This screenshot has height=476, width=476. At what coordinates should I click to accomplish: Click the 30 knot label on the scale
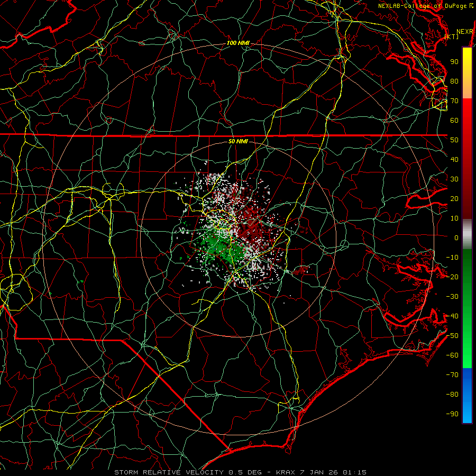click(x=454, y=179)
